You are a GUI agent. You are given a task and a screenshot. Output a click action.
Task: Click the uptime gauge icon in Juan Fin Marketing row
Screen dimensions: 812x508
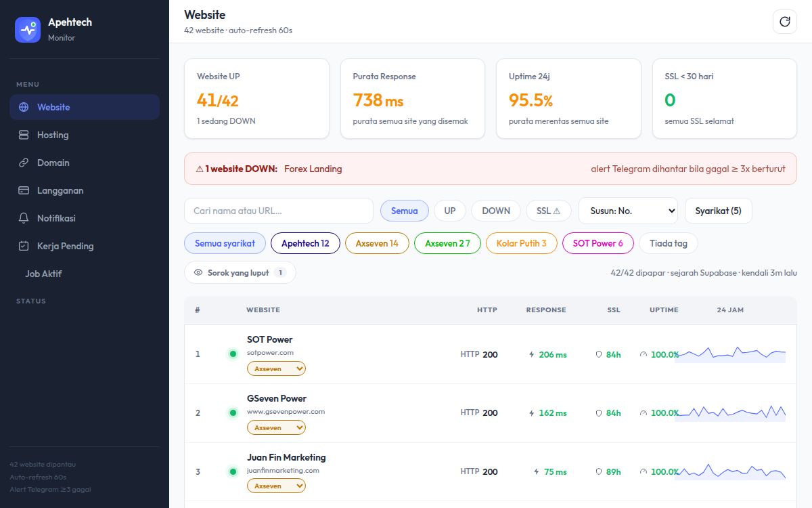(644, 472)
